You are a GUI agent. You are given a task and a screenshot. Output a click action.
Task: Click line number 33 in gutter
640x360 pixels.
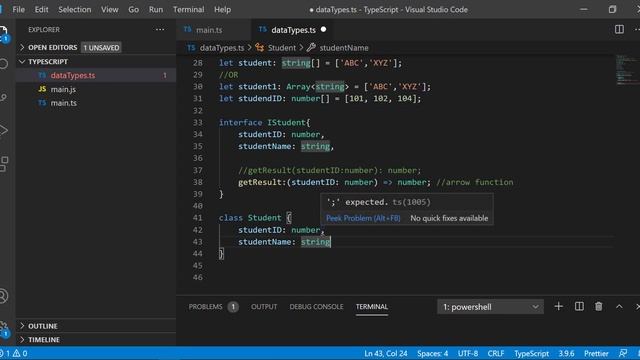(x=198, y=122)
